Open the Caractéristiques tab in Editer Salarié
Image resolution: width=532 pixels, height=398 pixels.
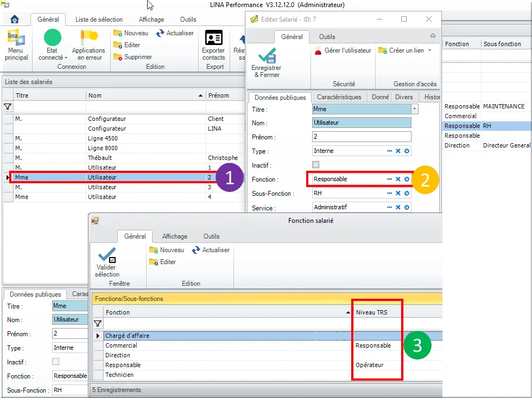(339, 97)
